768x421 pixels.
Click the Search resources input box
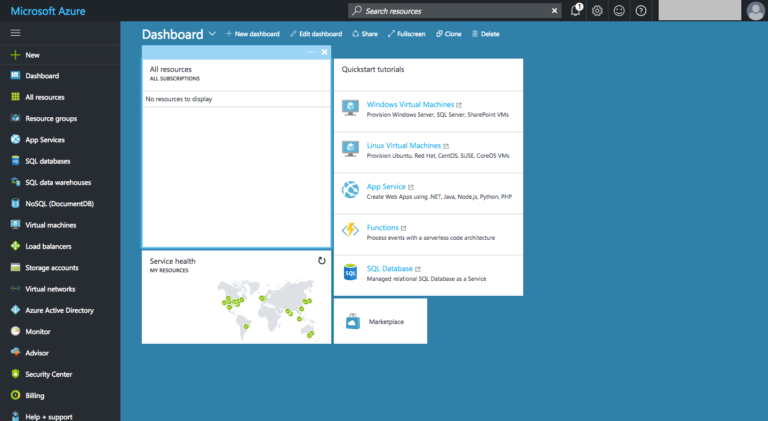(454, 11)
